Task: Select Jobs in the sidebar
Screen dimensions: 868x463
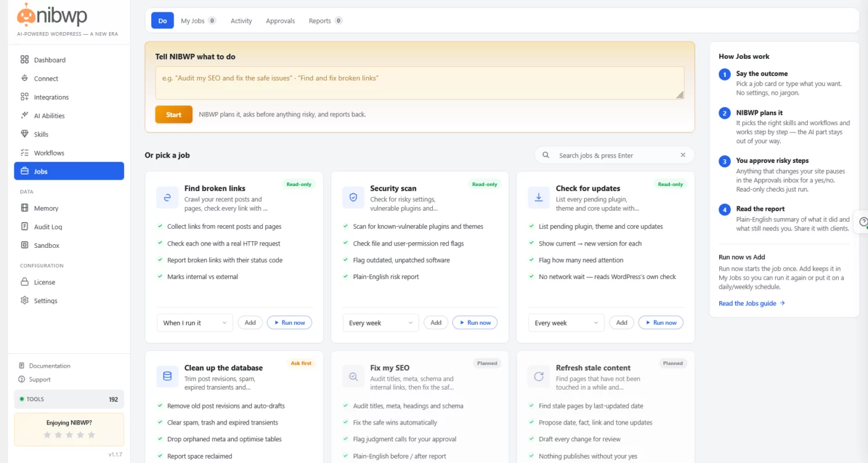Action: click(69, 171)
